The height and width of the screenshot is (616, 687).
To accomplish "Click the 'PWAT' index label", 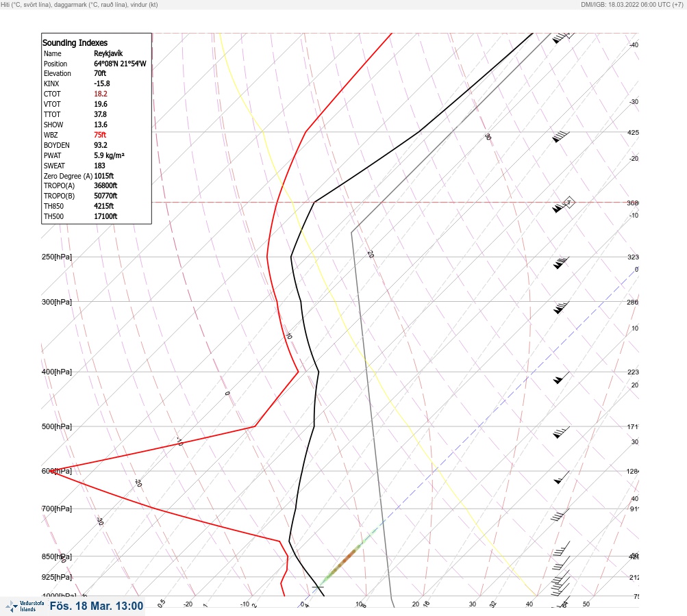I will coord(53,155).
